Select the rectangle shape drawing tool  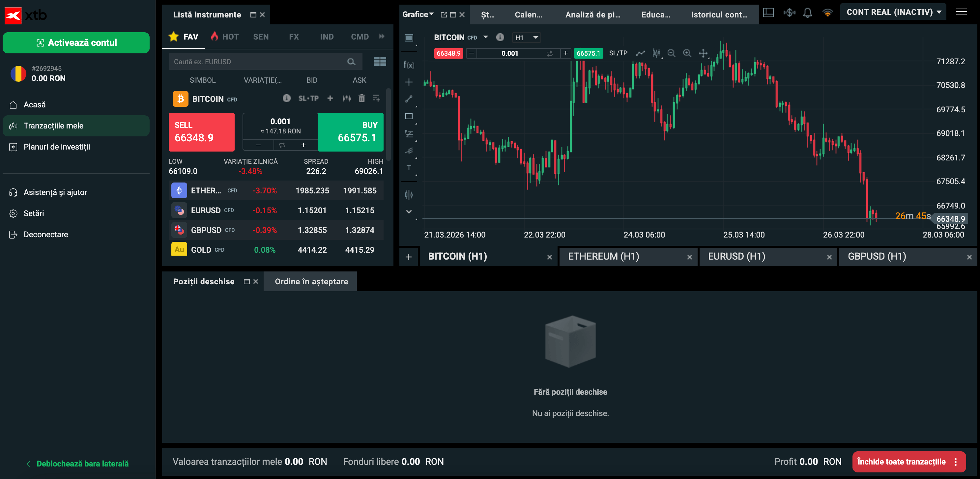409,116
